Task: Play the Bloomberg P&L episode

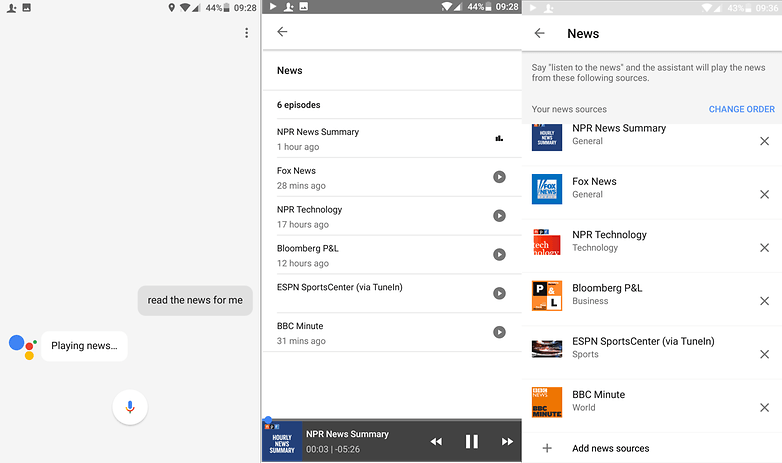Action: 499,254
